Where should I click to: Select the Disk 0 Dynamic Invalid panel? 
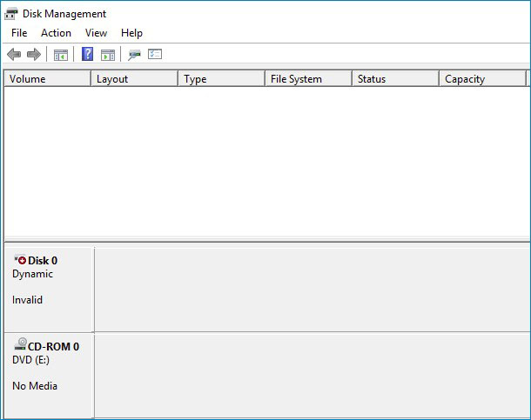click(x=49, y=287)
